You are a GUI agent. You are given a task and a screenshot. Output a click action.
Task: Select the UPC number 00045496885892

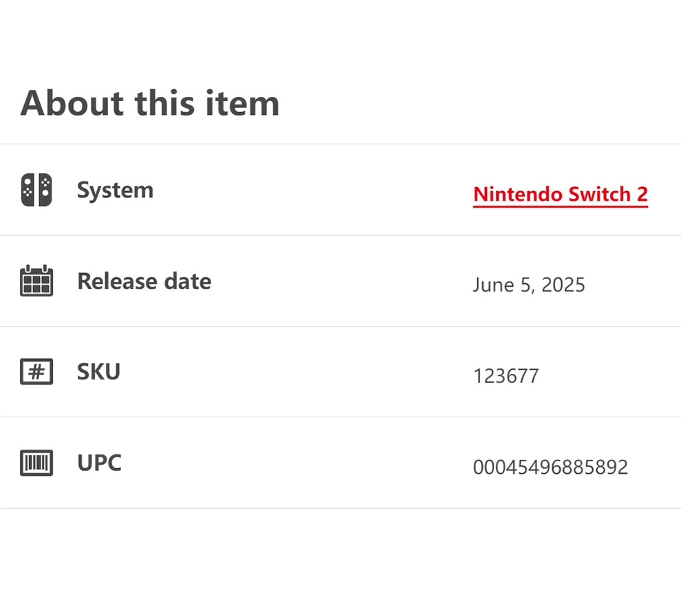(x=550, y=467)
